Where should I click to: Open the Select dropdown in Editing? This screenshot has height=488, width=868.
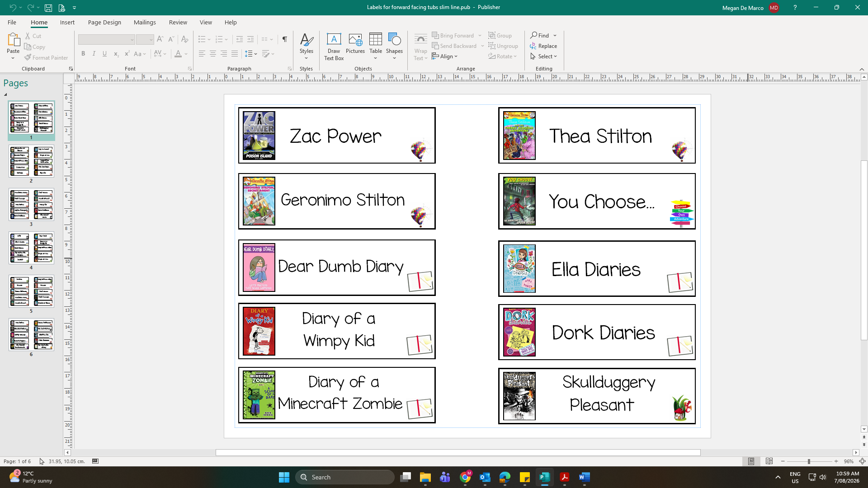point(544,56)
